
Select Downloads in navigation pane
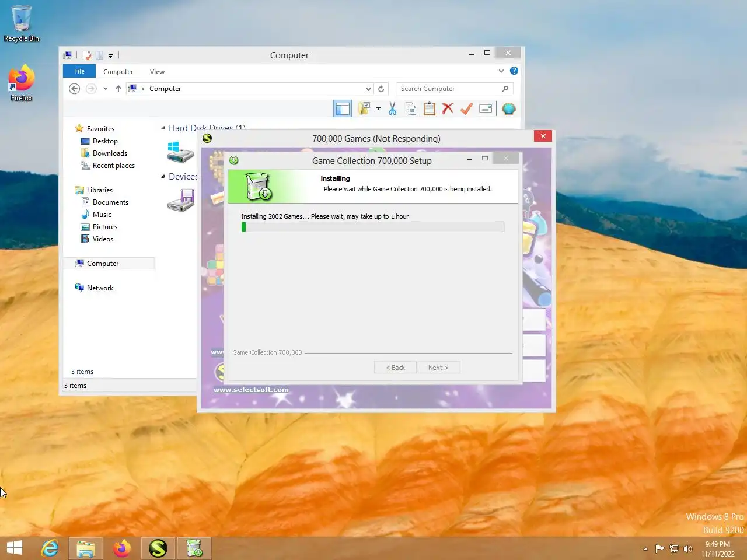click(x=110, y=153)
